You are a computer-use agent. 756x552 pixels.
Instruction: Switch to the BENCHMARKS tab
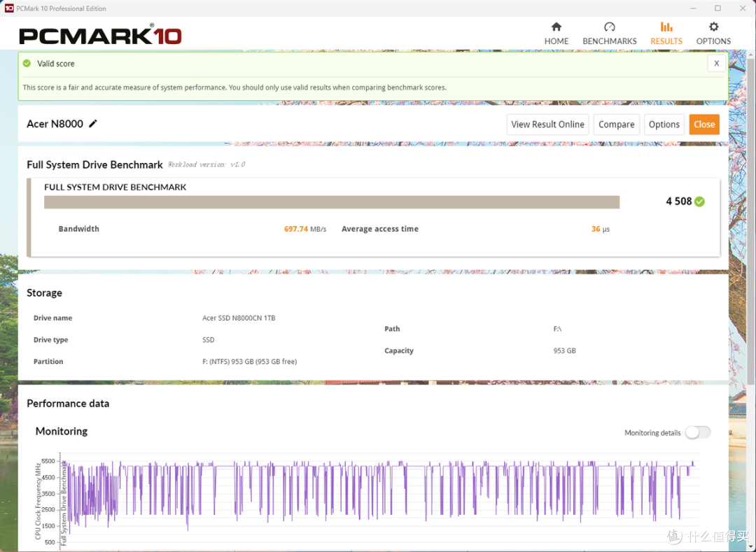610,34
